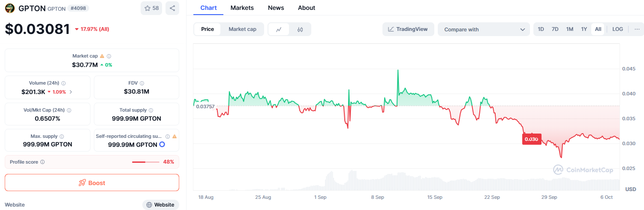Click the Profile score info icon
The image size is (644, 210).
[42, 162]
